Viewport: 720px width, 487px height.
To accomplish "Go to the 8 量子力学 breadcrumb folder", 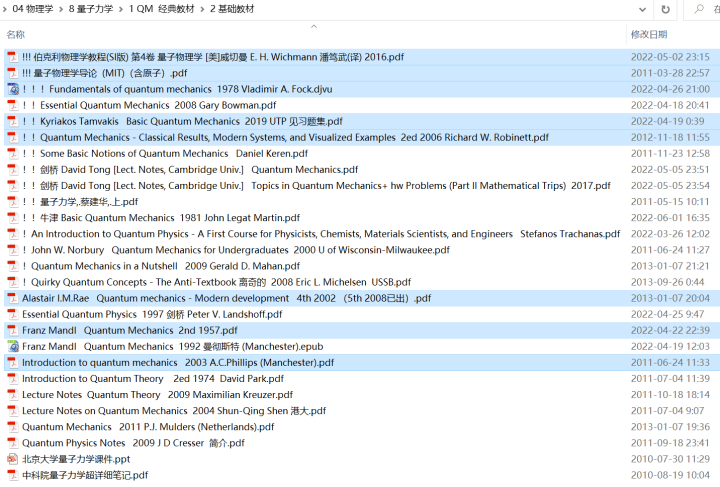I will pos(91,9).
